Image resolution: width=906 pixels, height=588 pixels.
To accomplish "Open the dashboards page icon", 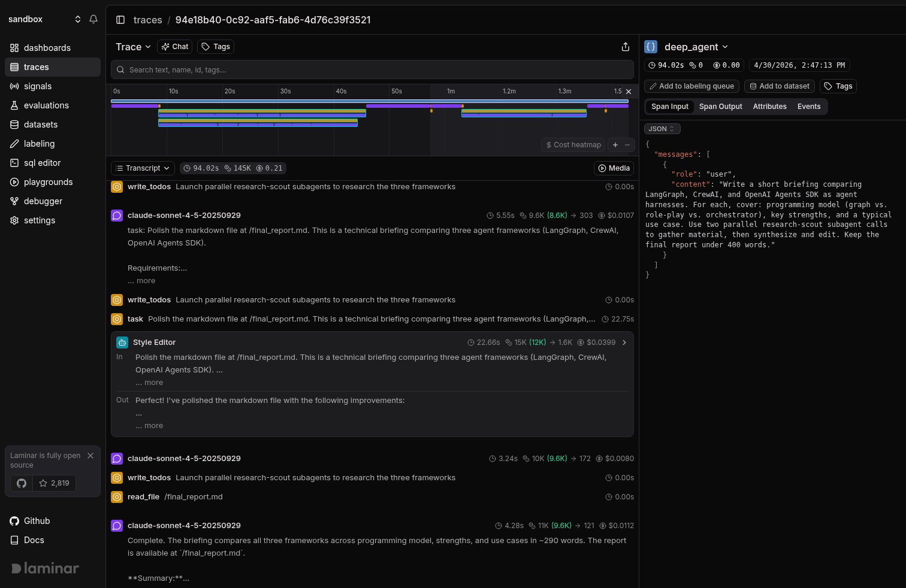I will (14, 48).
